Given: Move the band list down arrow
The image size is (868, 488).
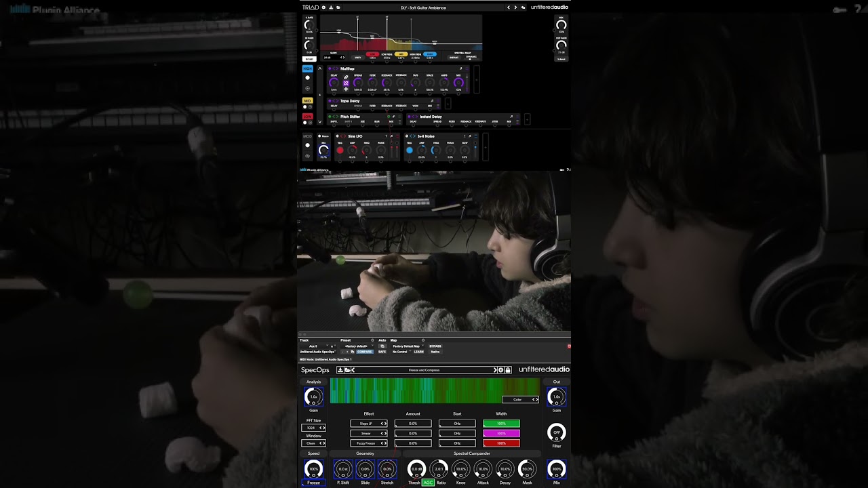Looking at the screenshot, I should (320, 122).
